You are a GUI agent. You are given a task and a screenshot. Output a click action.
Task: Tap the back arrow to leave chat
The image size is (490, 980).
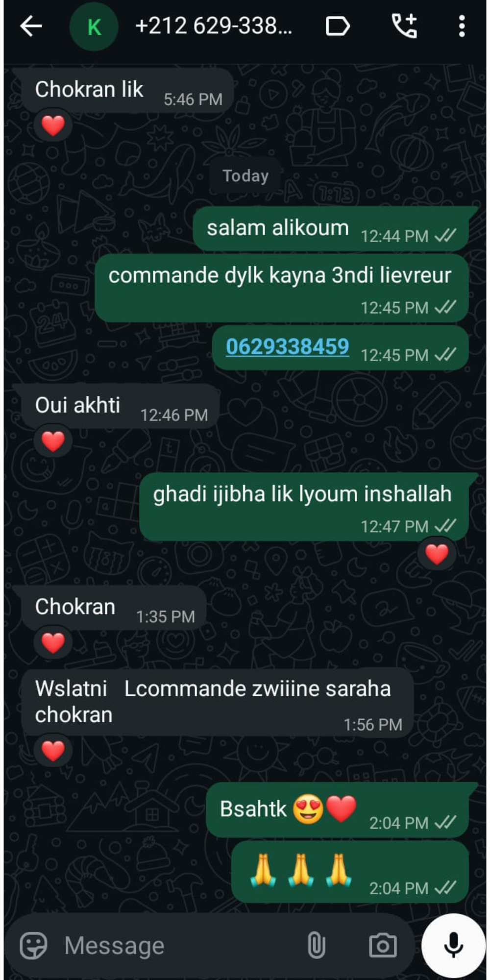pyautogui.click(x=31, y=26)
